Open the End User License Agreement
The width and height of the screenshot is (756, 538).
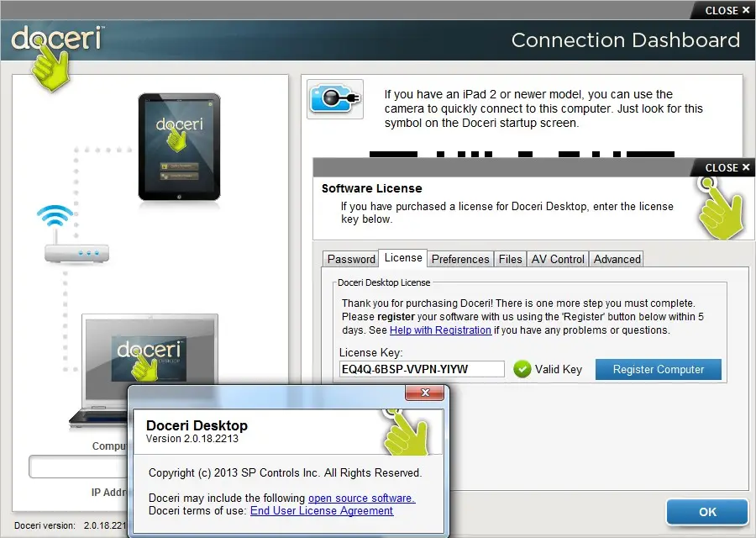[322, 510]
